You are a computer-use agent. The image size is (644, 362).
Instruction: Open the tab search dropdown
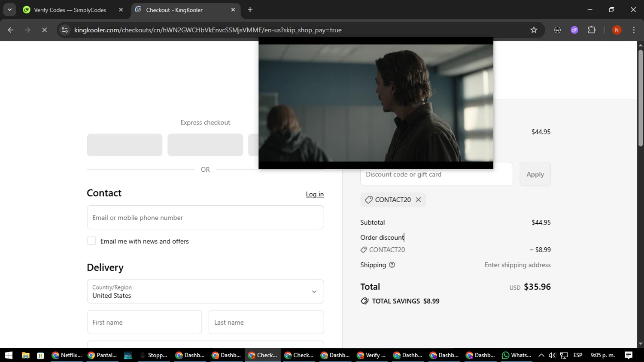(x=9, y=9)
